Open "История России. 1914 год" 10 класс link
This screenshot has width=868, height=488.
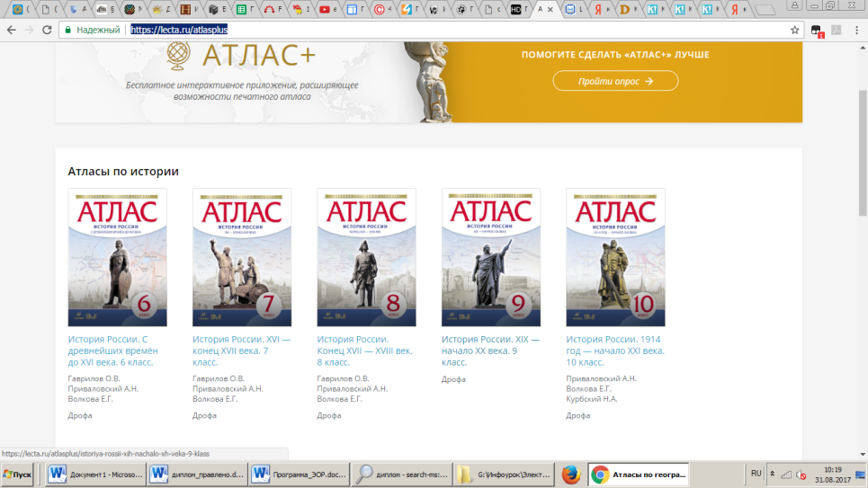615,350
